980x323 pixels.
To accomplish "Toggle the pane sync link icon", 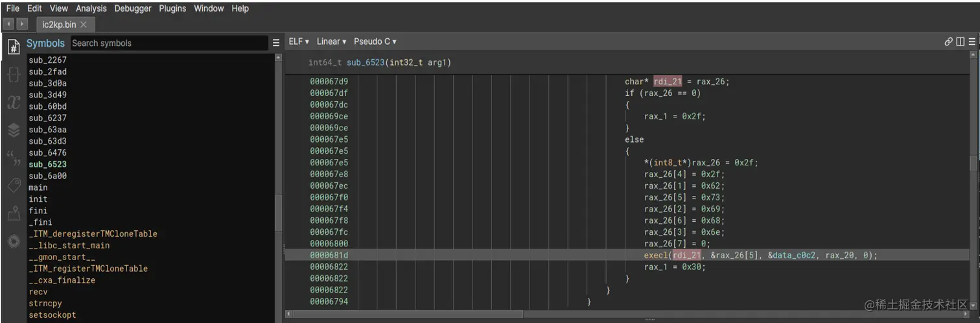I will tap(948, 42).
